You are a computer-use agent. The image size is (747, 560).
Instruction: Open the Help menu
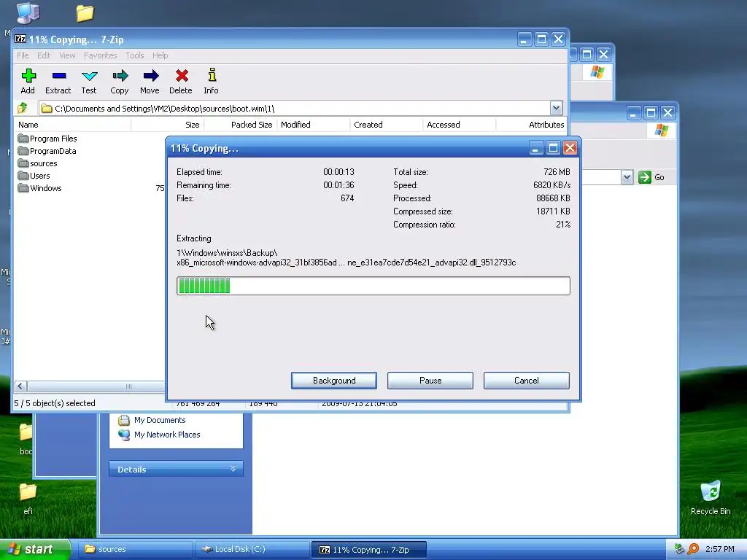160,55
